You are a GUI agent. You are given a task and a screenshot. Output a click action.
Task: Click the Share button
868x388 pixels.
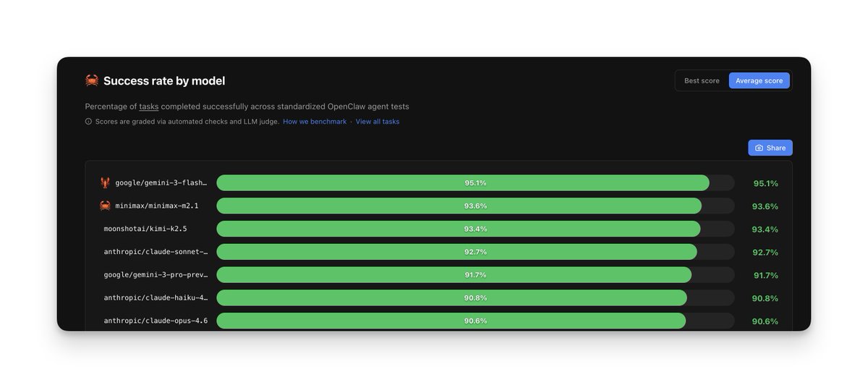[770, 148]
